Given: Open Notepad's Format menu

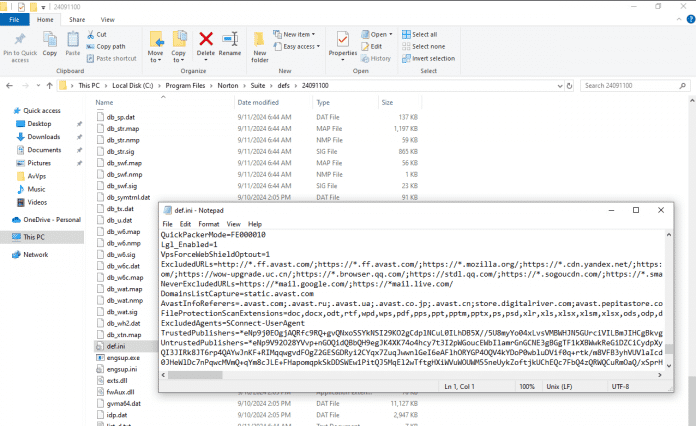Looking at the screenshot, I should pyautogui.click(x=210, y=224).
